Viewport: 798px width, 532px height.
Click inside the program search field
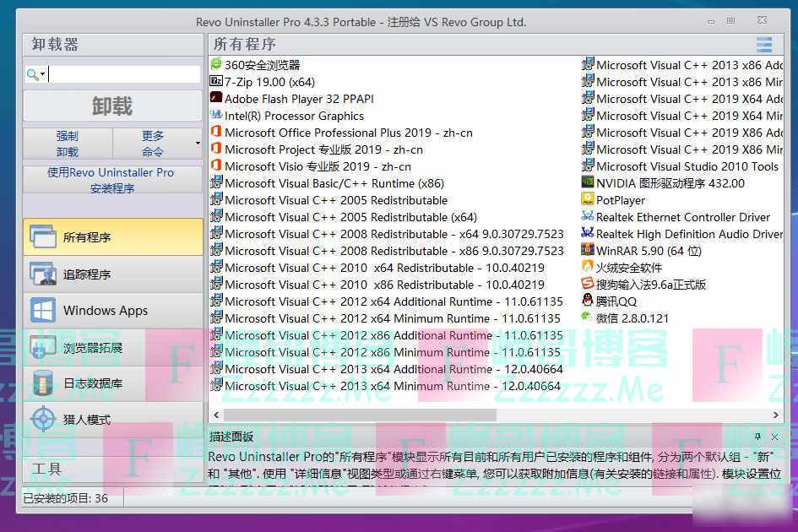[x=123, y=74]
